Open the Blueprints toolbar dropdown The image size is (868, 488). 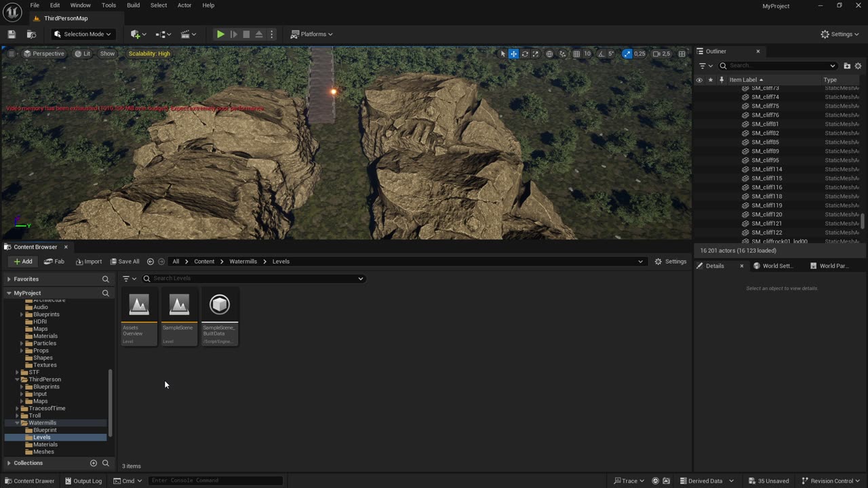(x=163, y=34)
